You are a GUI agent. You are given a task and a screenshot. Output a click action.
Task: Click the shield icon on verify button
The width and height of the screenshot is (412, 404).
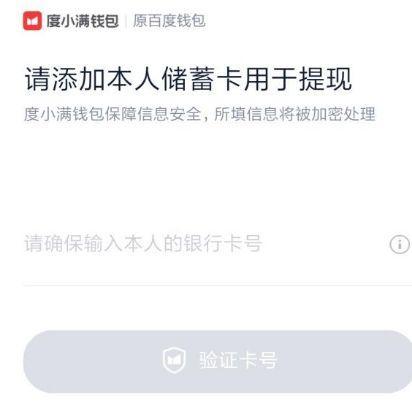(x=174, y=360)
